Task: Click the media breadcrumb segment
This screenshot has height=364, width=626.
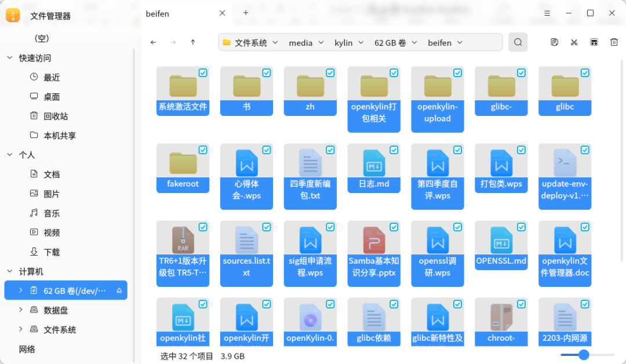Action: [301, 43]
